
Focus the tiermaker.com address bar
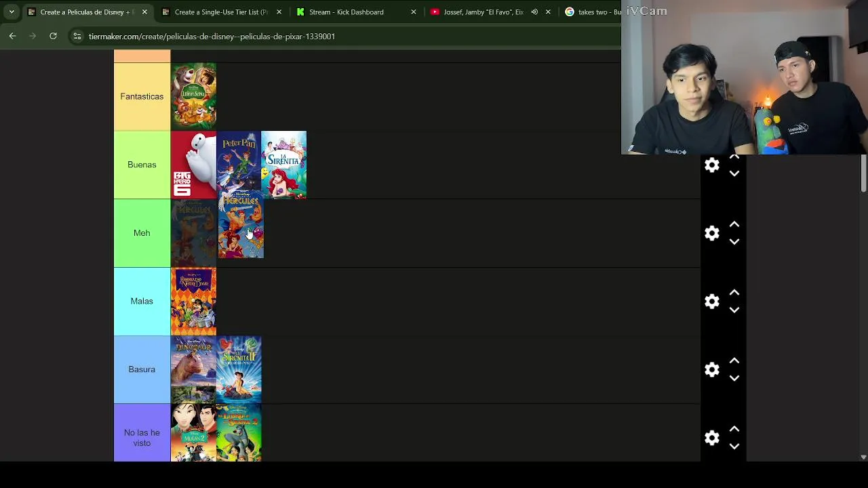coord(212,36)
